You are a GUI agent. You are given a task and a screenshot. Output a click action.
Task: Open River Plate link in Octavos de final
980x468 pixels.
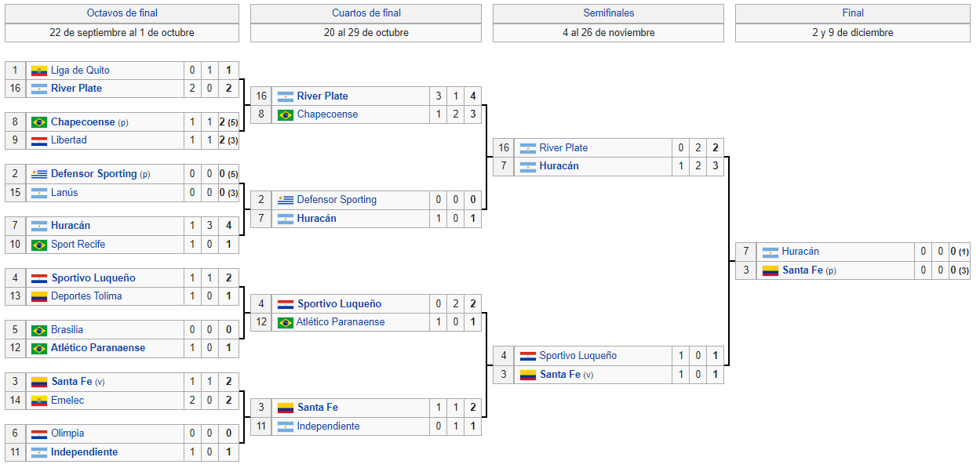77,89
